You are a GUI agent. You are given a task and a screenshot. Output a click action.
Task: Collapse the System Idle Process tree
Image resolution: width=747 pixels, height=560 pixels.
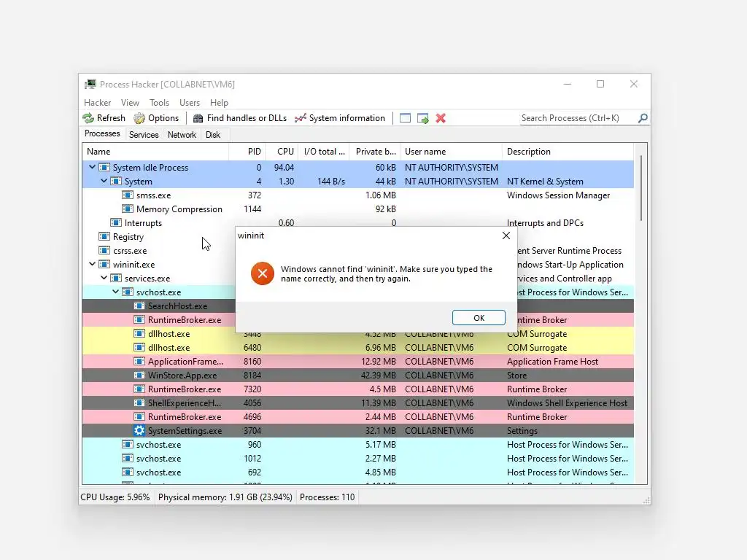pyautogui.click(x=93, y=167)
